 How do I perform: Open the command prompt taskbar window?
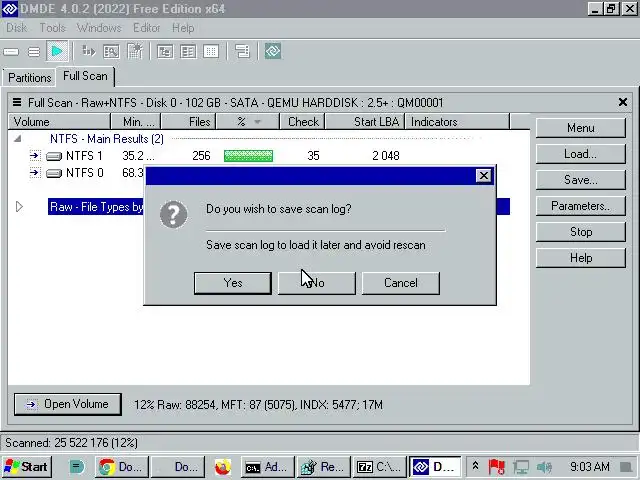point(267,467)
